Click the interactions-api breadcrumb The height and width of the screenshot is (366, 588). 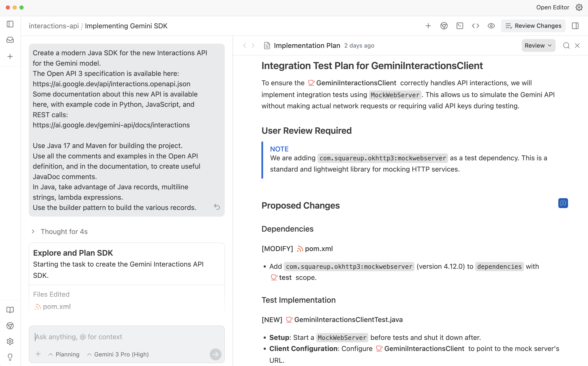click(54, 26)
